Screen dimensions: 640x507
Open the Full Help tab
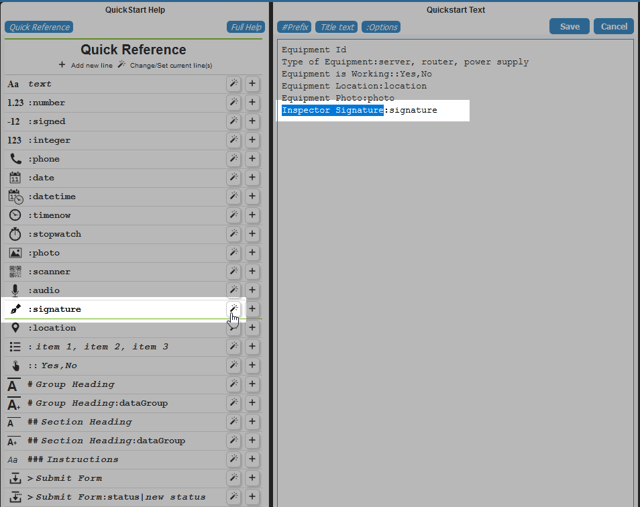pos(246,27)
